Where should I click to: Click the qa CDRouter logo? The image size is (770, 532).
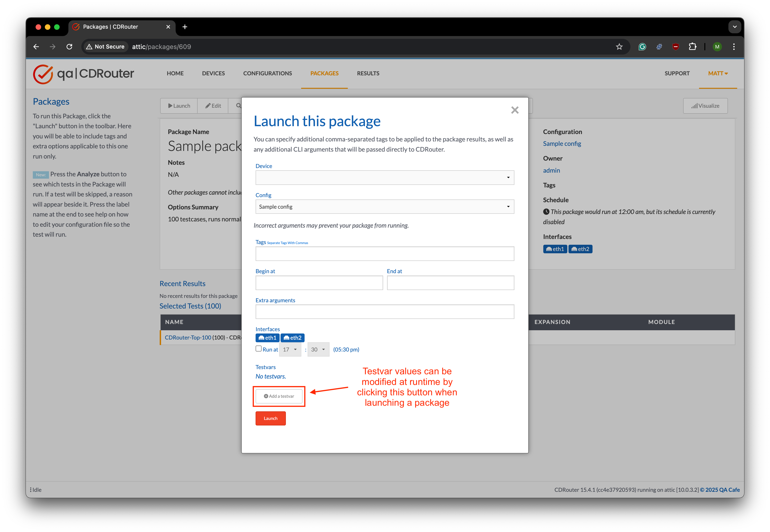(x=83, y=74)
